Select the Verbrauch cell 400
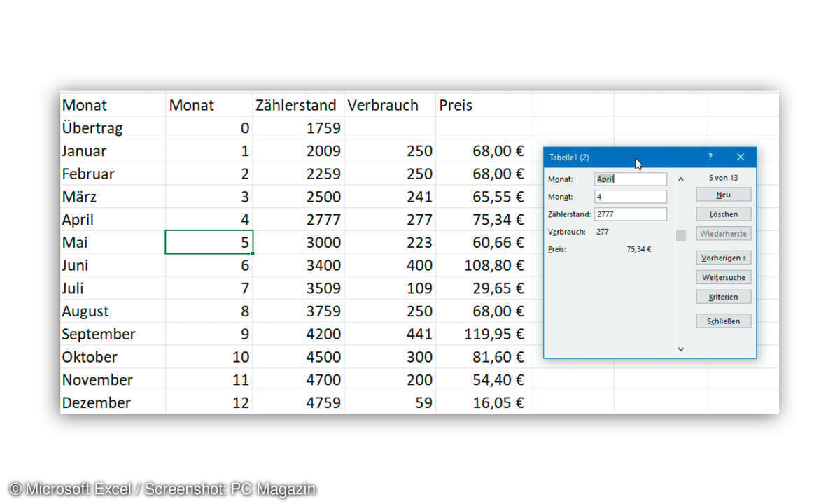 pos(390,265)
